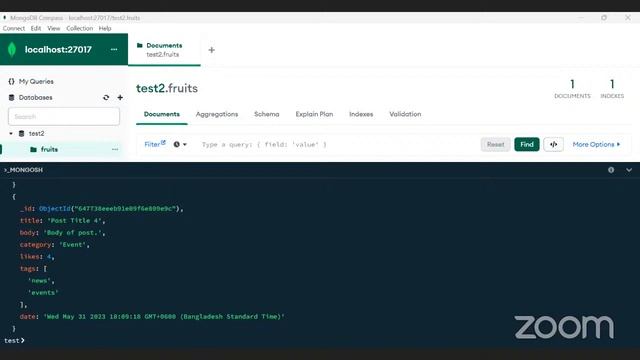Screen dimensions: 640x360
Task: Open the Connect menu
Action: point(14,28)
